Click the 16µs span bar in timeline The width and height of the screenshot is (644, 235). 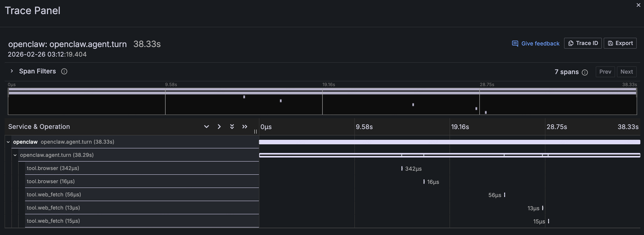pyautogui.click(x=424, y=182)
